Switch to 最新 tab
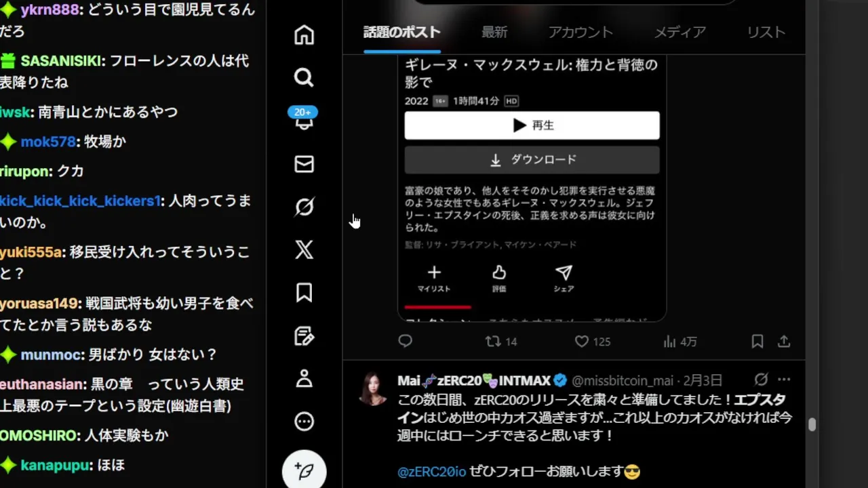Image resolution: width=868 pixels, height=488 pixels. click(494, 32)
